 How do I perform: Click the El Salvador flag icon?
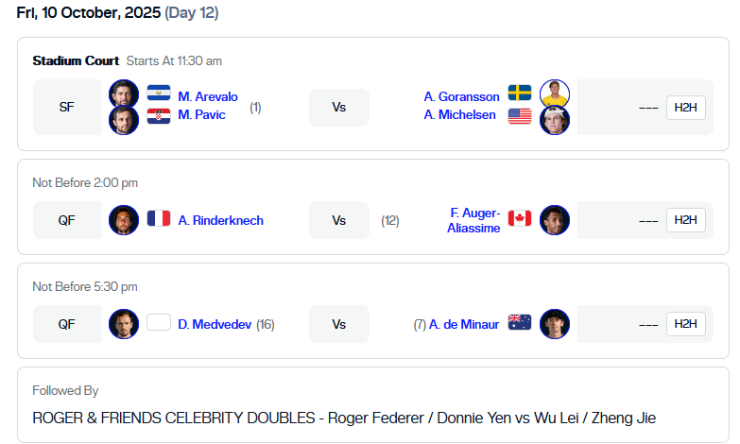(x=159, y=95)
